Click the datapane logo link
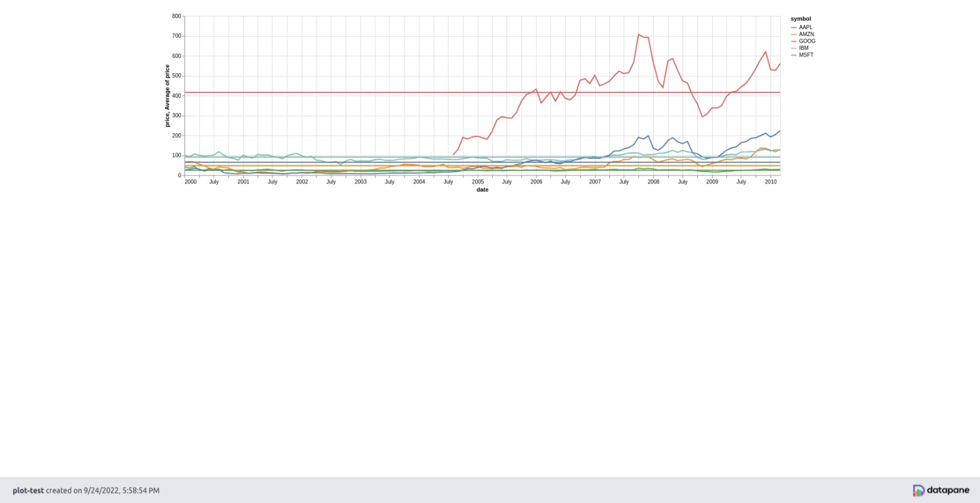 coord(941,490)
